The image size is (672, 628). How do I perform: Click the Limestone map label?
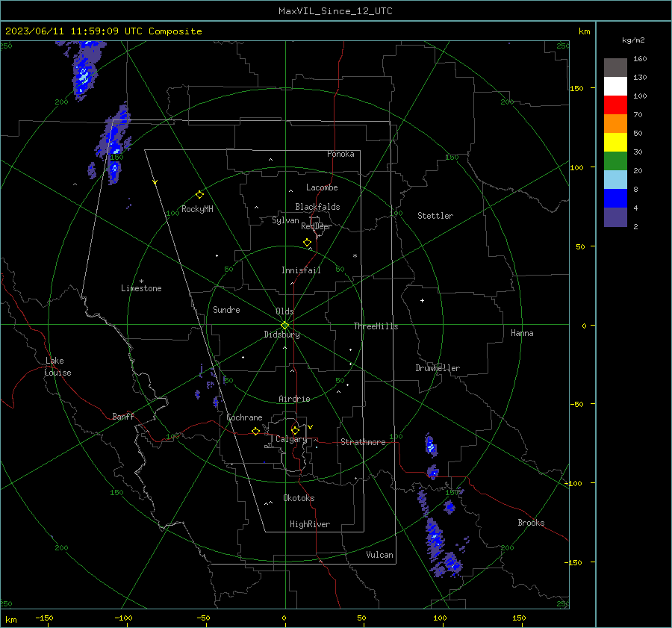141,288
